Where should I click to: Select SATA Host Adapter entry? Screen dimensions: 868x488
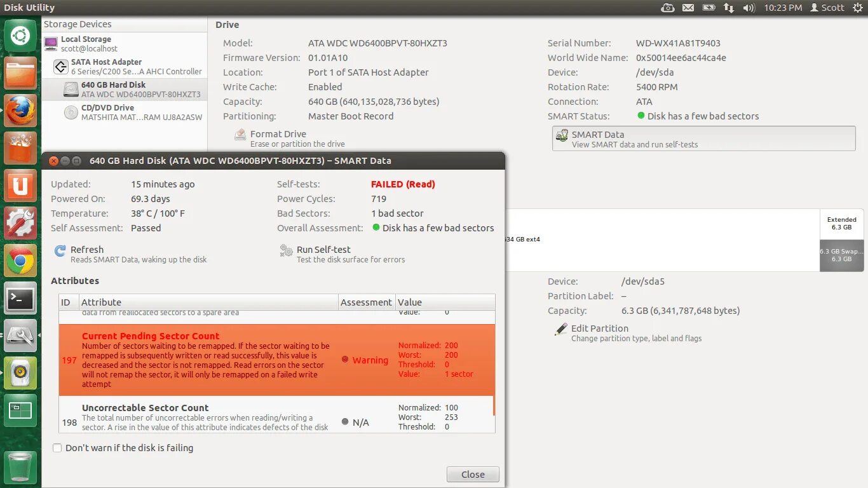(x=125, y=67)
